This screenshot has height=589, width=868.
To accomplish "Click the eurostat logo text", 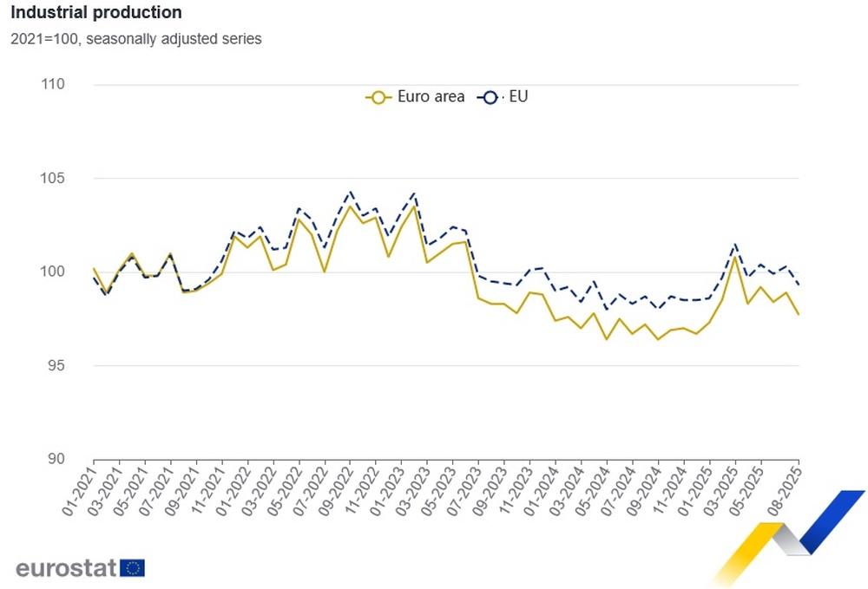I will tap(66, 568).
